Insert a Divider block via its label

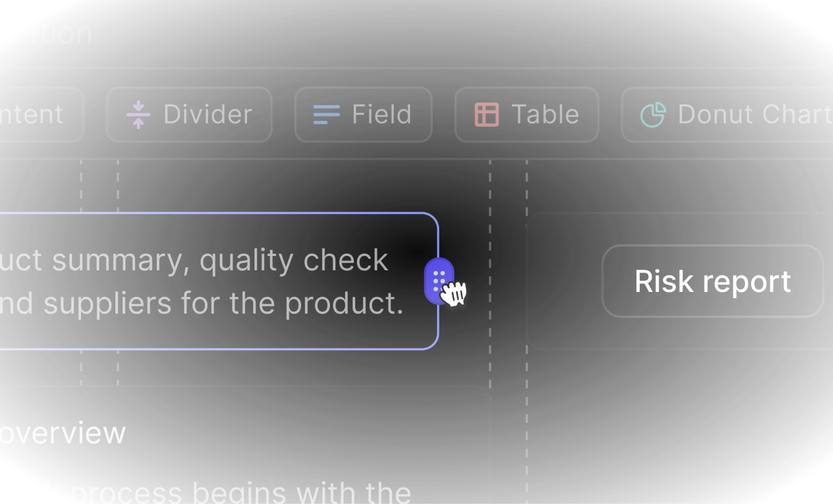point(207,114)
